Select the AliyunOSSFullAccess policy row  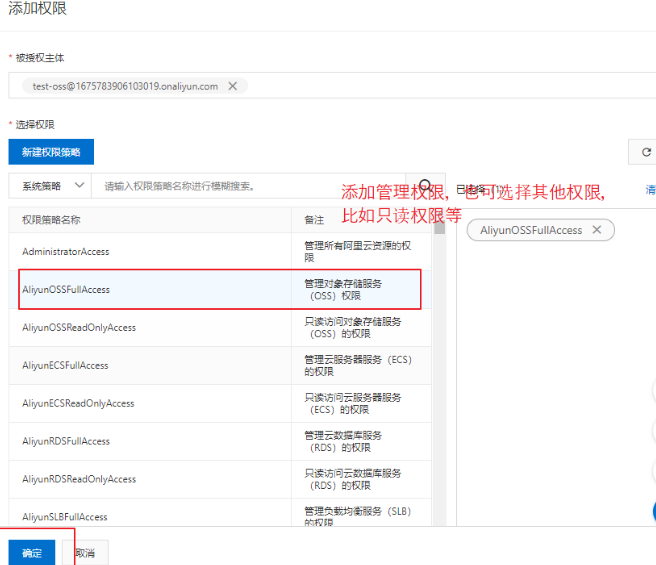(220, 290)
